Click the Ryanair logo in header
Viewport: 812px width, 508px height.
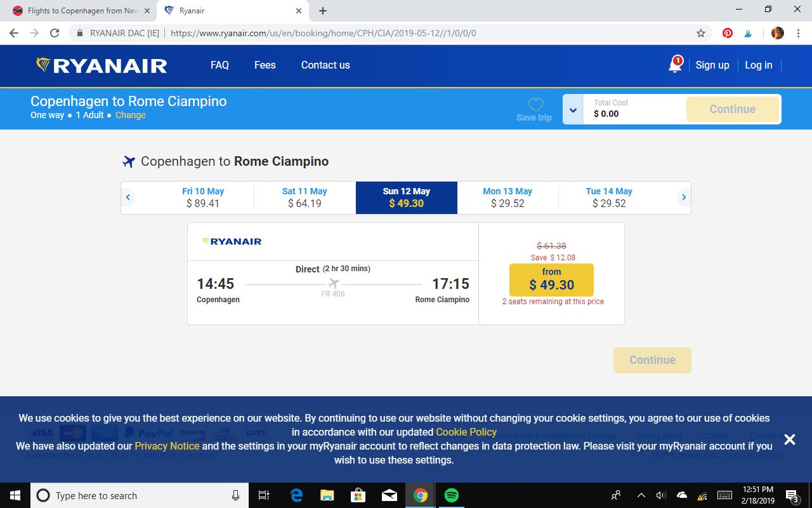point(101,65)
